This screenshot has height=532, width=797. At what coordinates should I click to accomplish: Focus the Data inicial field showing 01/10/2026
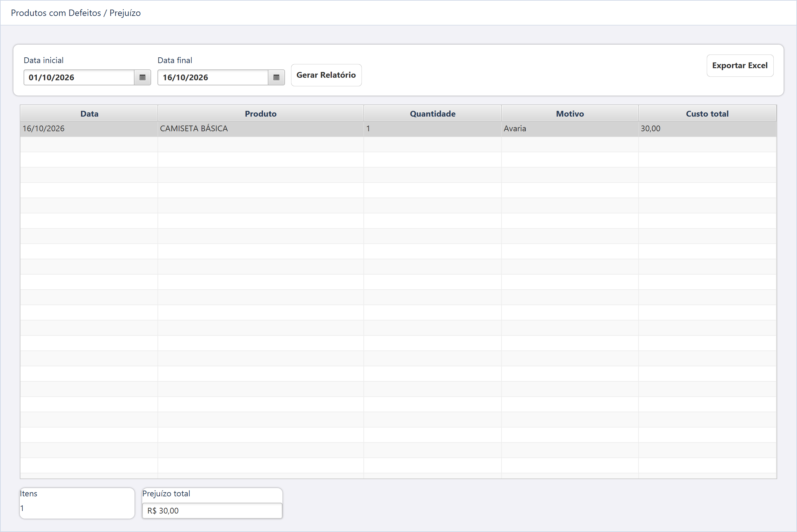(x=79, y=77)
